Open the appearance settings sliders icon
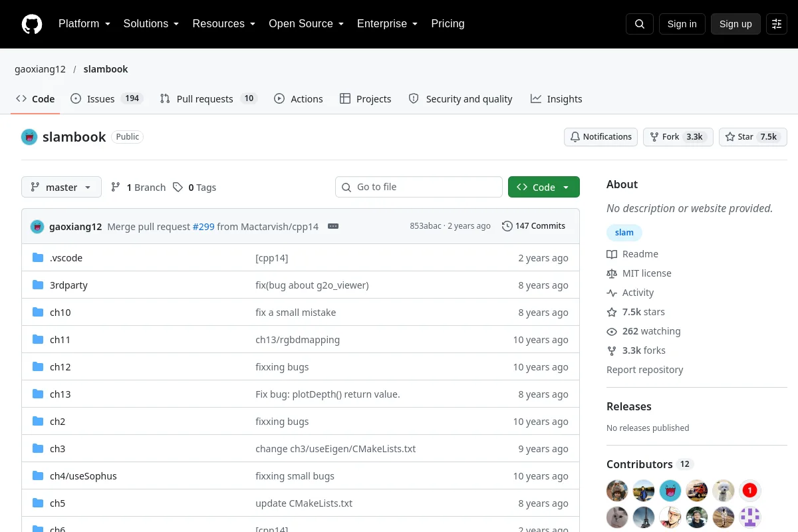The height and width of the screenshot is (532, 798). click(777, 24)
